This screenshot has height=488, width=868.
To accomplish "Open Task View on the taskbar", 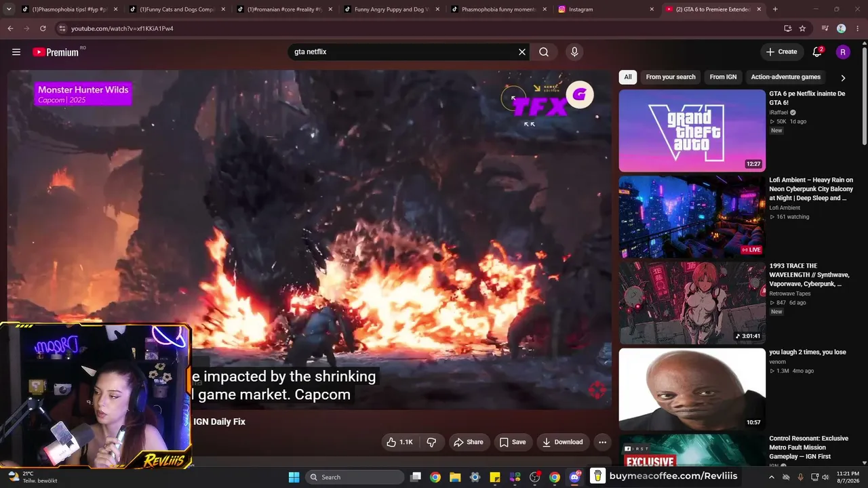I will 416,477.
